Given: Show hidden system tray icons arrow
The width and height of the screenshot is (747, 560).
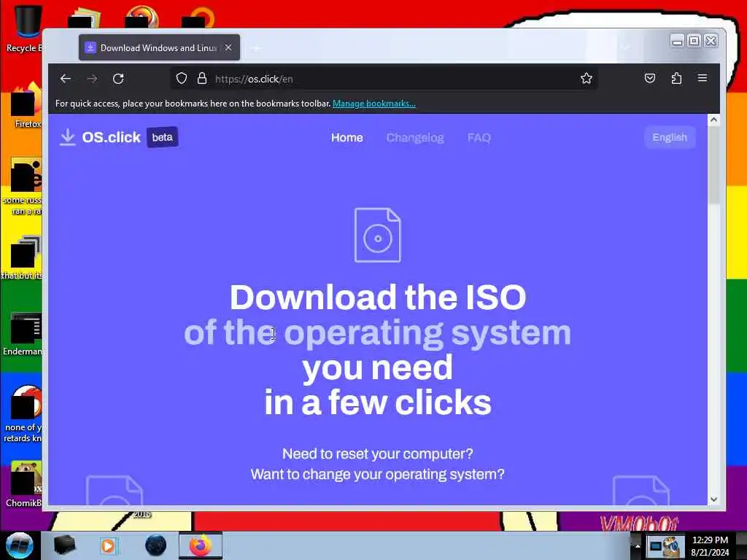Looking at the screenshot, I should coord(638,545).
